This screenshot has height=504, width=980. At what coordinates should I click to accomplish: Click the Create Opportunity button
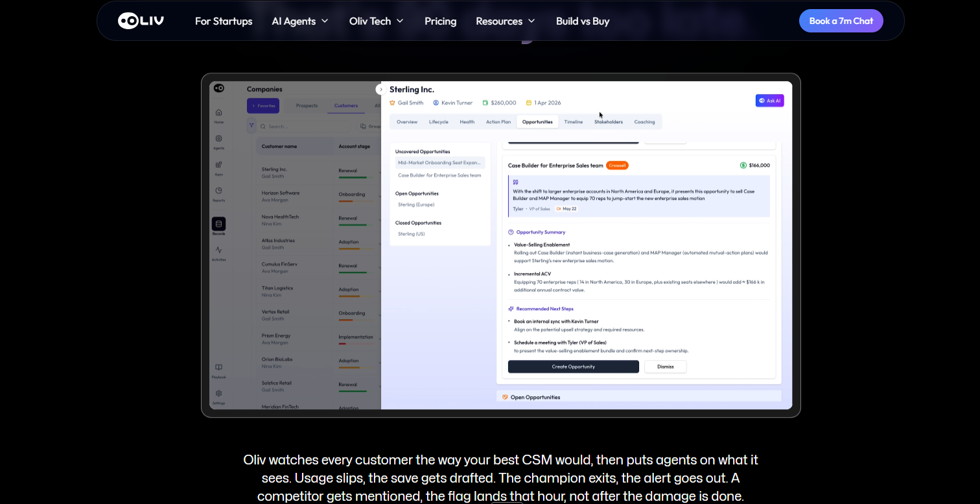(x=574, y=366)
